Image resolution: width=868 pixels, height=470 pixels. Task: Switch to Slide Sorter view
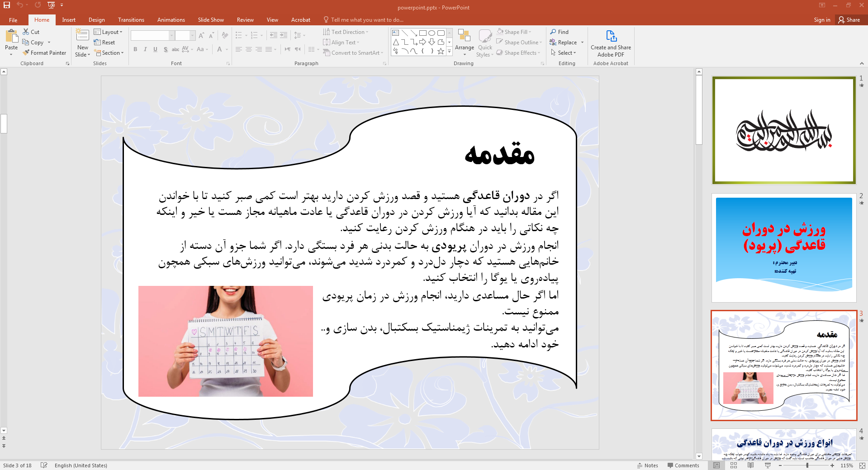[x=734, y=465]
